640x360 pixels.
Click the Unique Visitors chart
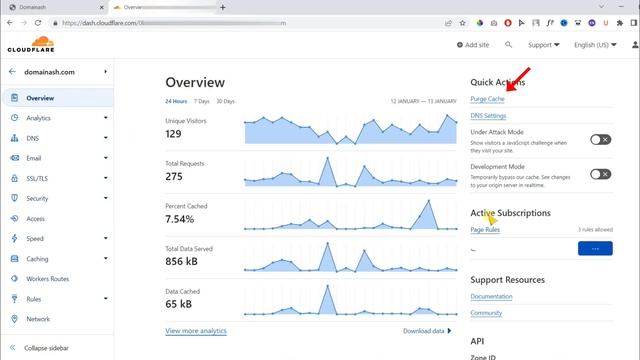pyautogui.click(x=351, y=129)
